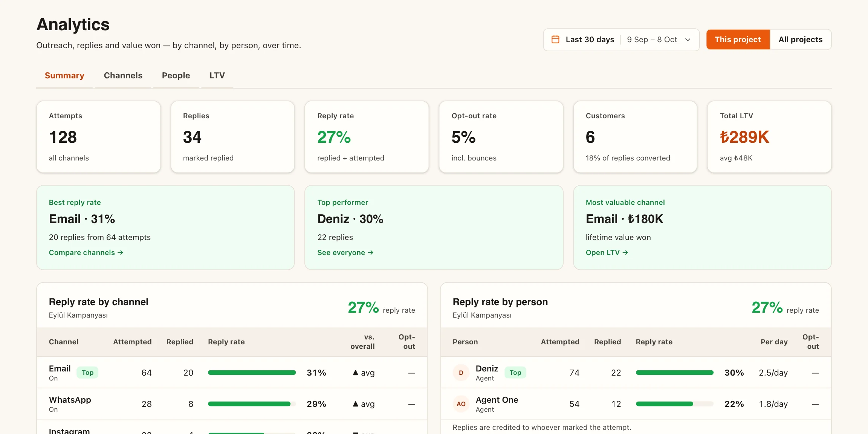This screenshot has width=868, height=434.
Task: Open the Summary tab
Action: [64, 75]
